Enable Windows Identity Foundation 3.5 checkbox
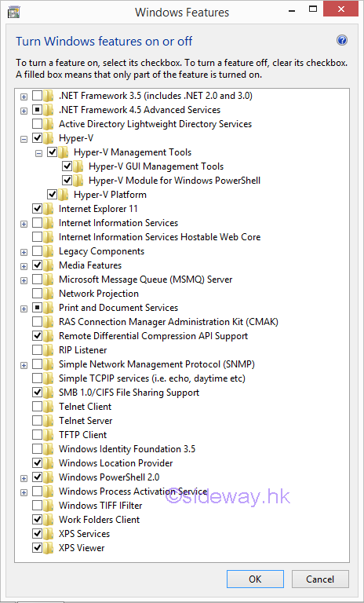 (x=38, y=449)
